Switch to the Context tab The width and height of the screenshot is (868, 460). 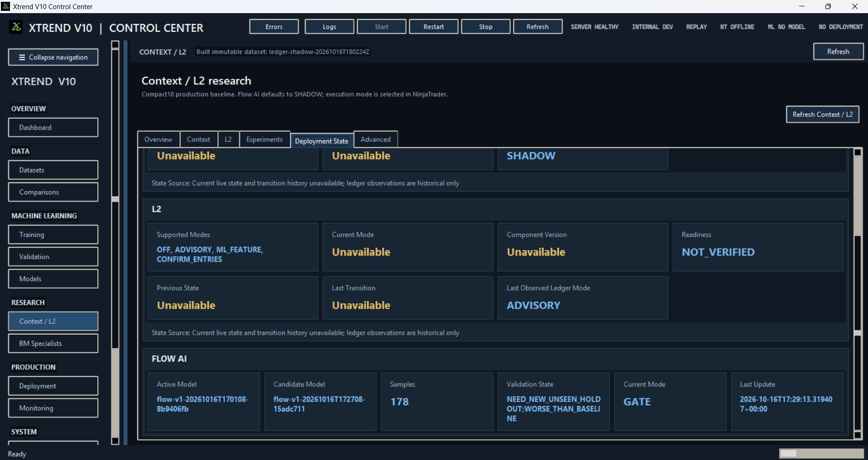pyautogui.click(x=198, y=140)
